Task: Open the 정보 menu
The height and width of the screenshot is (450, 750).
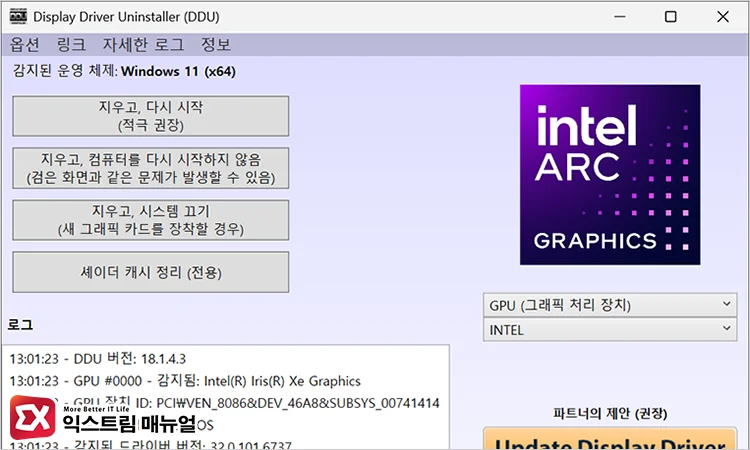Action: pos(216,44)
